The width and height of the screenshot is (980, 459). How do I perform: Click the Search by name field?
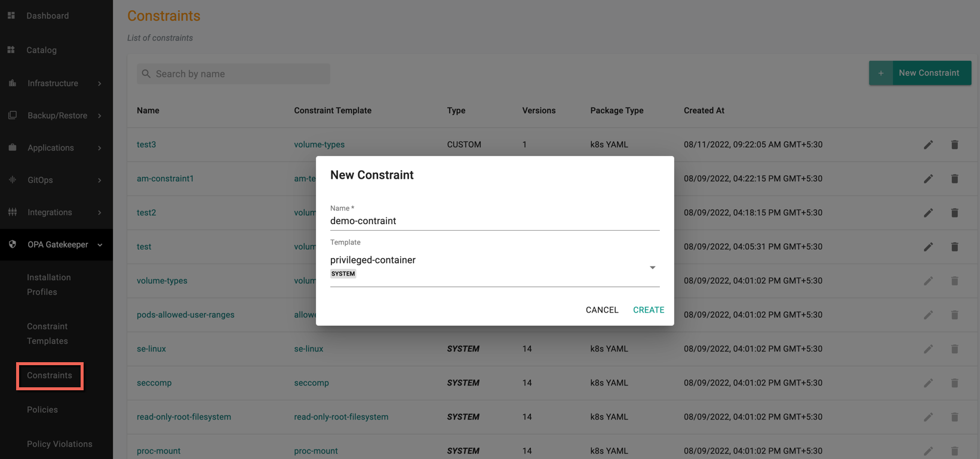(x=234, y=74)
